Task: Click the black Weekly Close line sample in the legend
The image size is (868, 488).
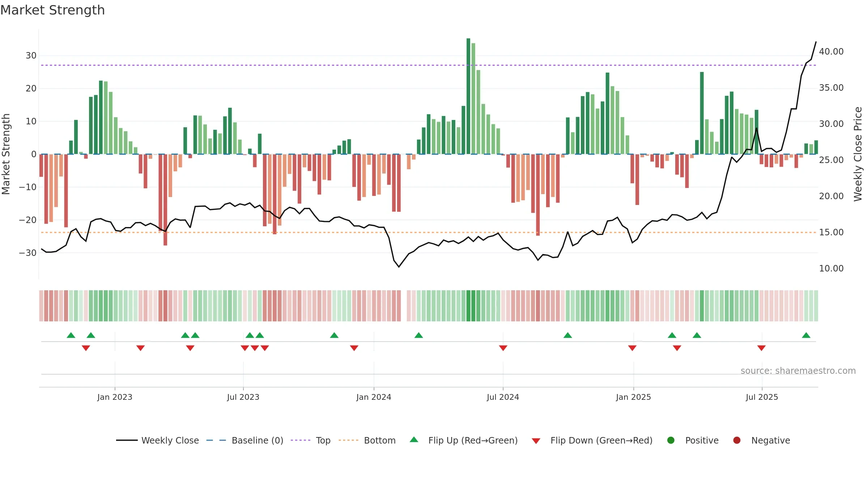Action: [127, 440]
